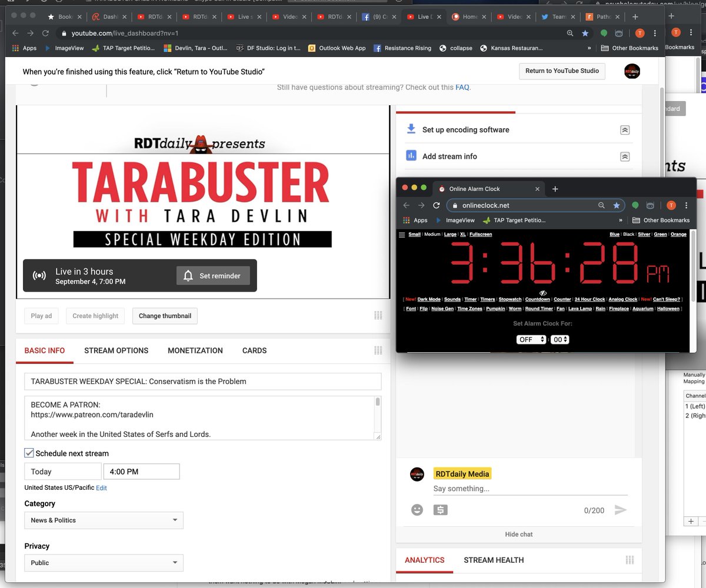Open the alarm minutes dropdown showing 00
Image resolution: width=706 pixels, height=588 pixels.
(x=560, y=339)
